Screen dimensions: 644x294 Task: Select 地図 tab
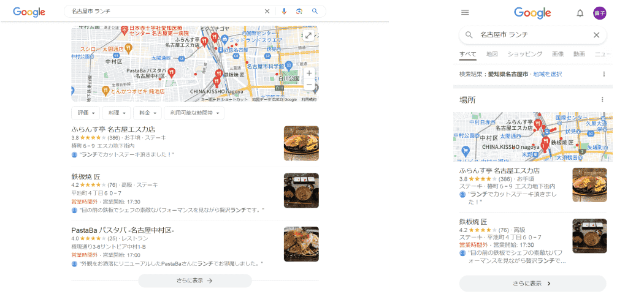tap(492, 54)
